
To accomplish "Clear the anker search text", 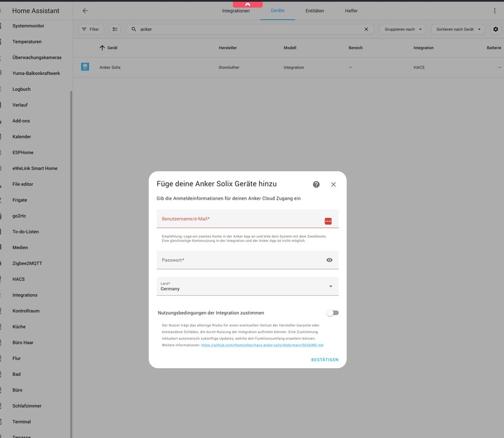I will (x=366, y=29).
